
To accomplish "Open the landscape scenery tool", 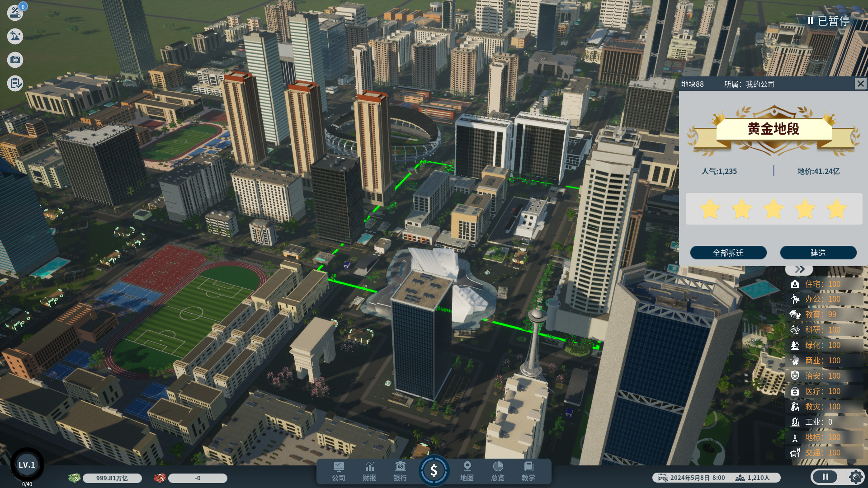I will 15,37.
